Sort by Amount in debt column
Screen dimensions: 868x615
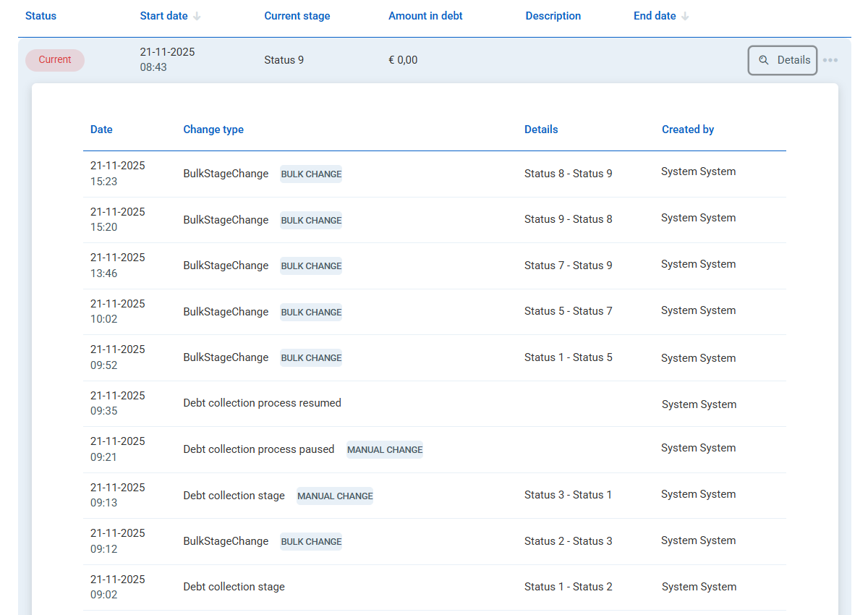(x=425, y=16)
